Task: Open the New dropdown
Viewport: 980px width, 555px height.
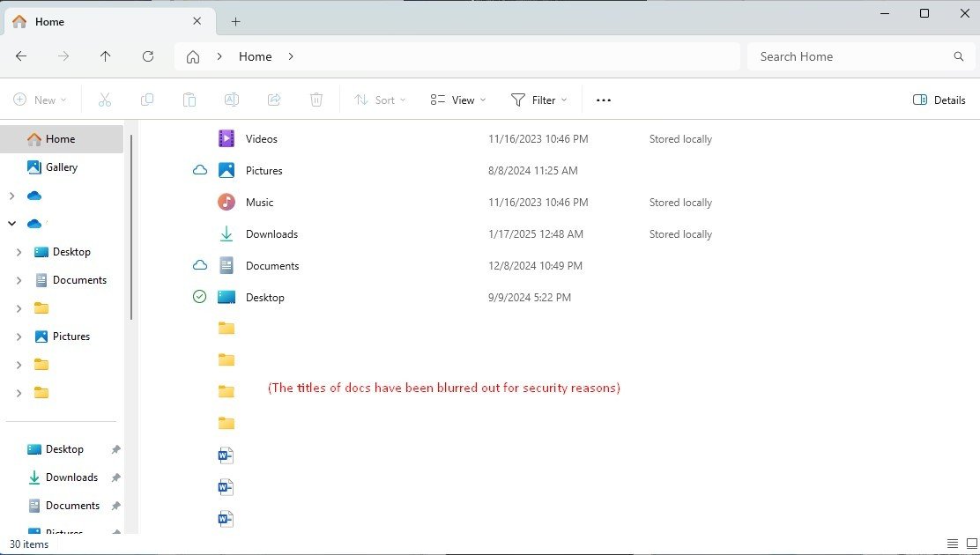Action: pyautogui.click(x=40, y=100)
